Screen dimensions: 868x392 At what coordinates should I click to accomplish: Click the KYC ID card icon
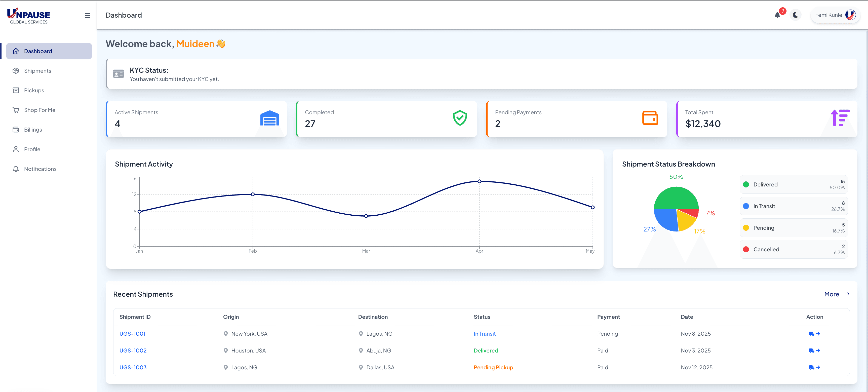[118, 74]
